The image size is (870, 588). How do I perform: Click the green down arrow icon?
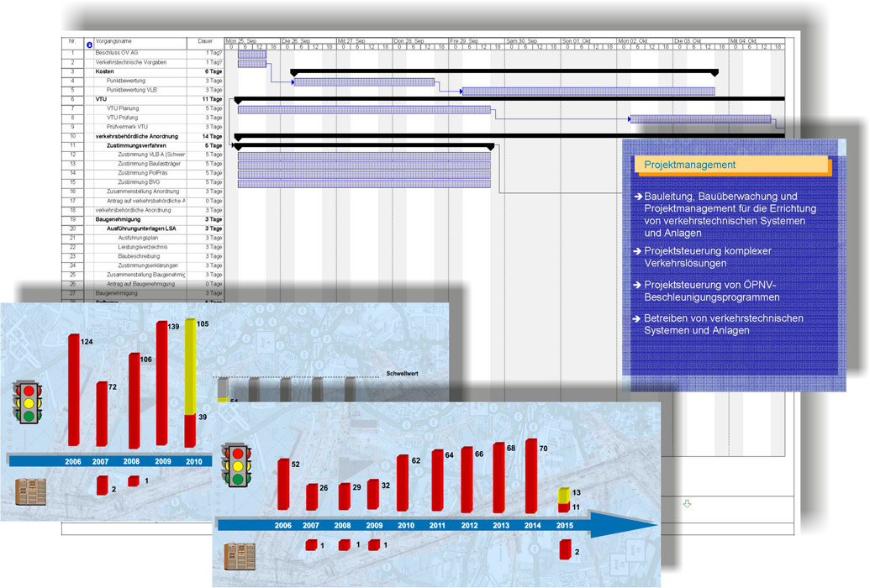(x=687, y=504)
